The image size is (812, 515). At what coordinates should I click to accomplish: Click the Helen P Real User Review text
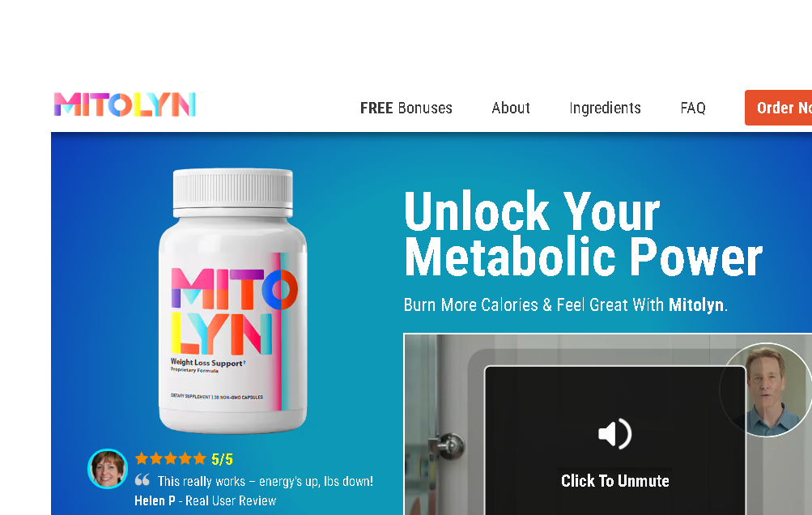coord(205,500)
